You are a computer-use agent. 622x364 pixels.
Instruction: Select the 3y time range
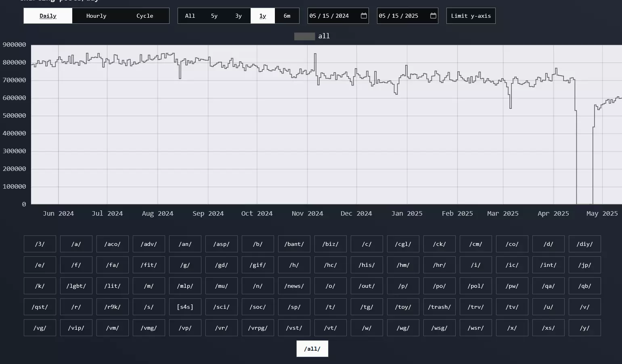(239, 16)
